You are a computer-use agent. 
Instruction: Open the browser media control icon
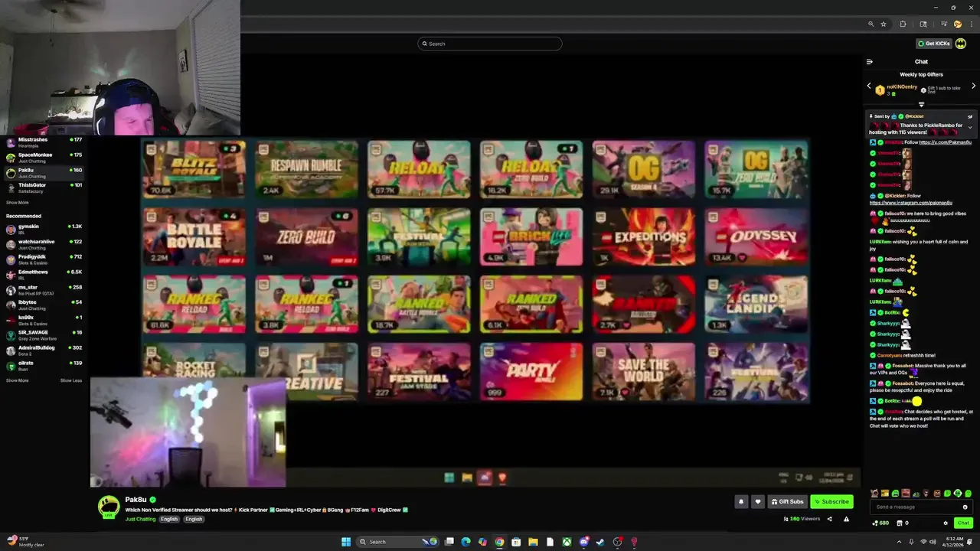point(944,24)
